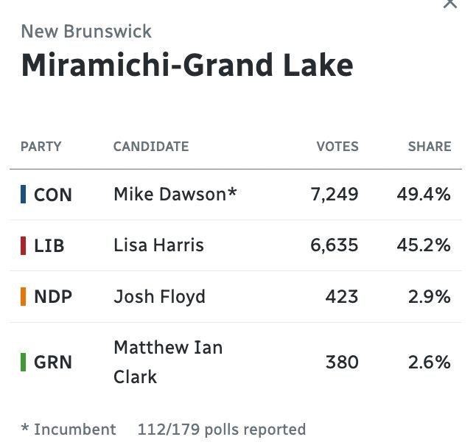
Task: Click the Miramichi-Grand Lake riding title
Action: pyautogui.click(x=187, y=65)
